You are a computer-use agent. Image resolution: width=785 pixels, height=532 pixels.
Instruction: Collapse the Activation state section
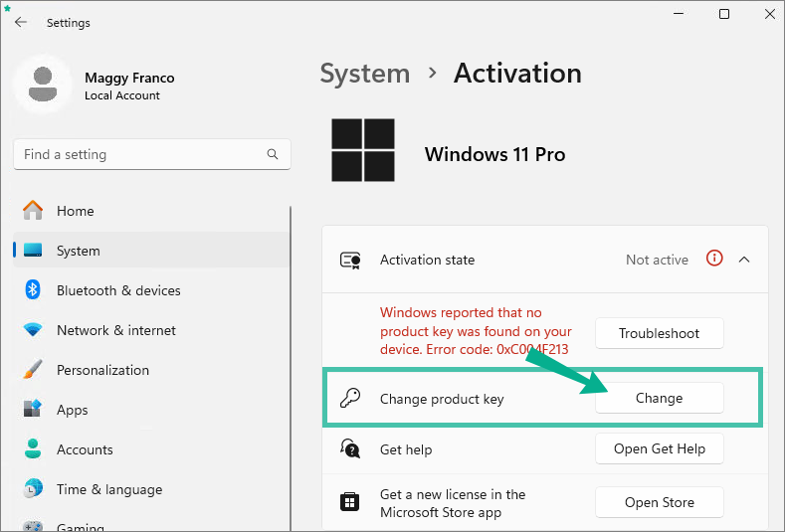(744, 260)
